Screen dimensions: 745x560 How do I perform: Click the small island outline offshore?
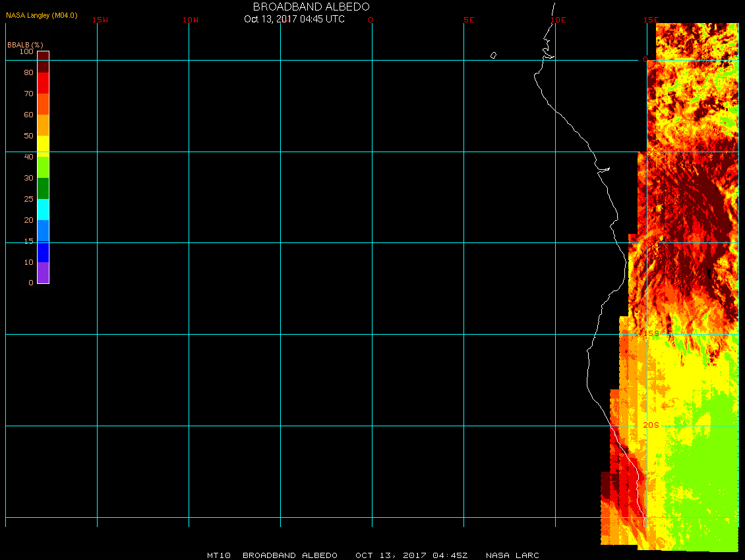pyautogui.click(x=493, y=56)
